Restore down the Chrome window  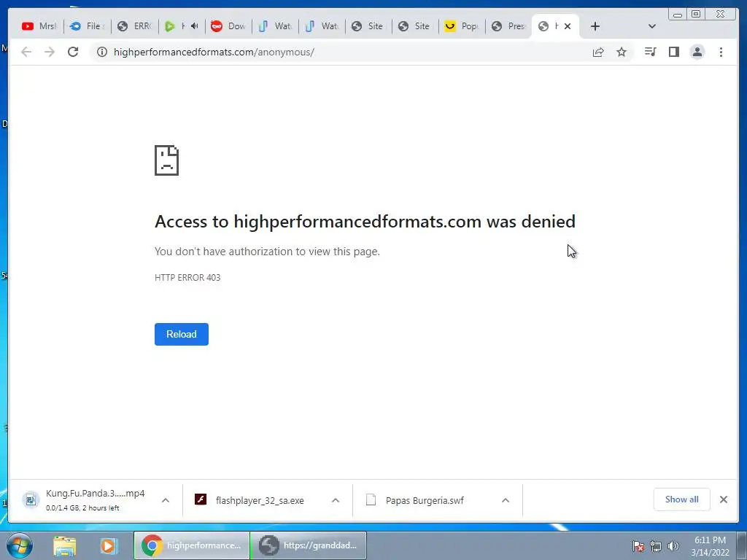pos(696,15)
